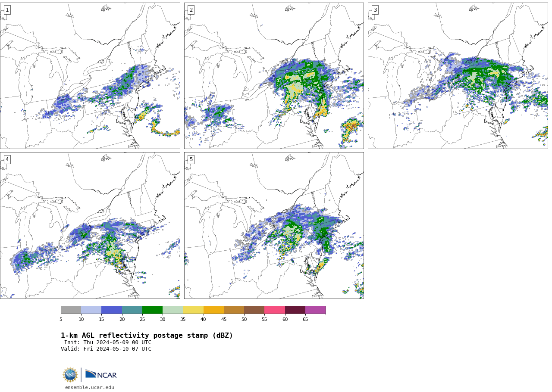552x392 pixels.
Task: Click the panel number 5 label
Action: point(191,159)
